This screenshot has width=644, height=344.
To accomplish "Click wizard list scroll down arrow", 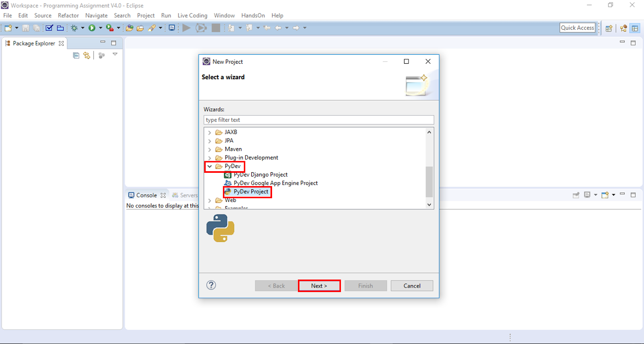I will point(429,205).
